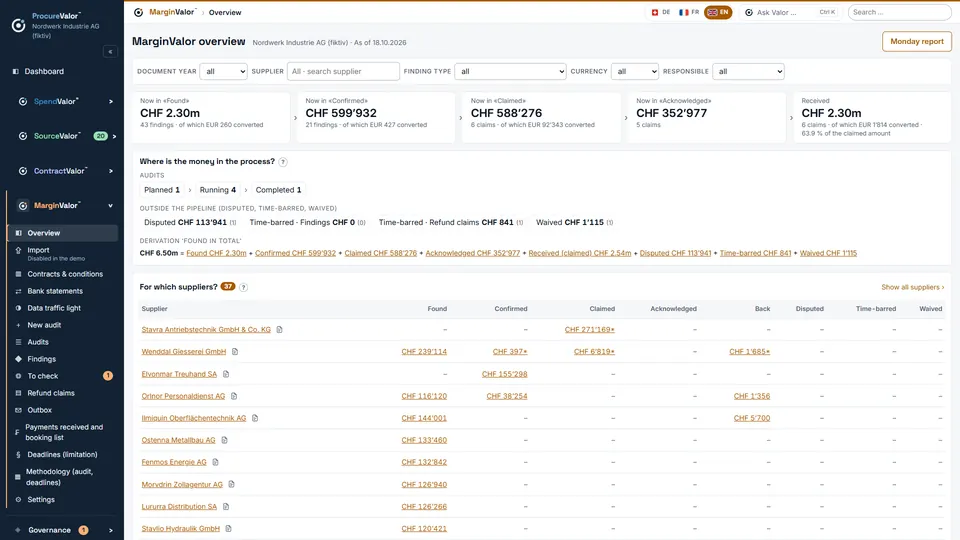960x540 pixels.
Task: Click document icon beside Ostenna Metallbau AG
Action: 224,440
